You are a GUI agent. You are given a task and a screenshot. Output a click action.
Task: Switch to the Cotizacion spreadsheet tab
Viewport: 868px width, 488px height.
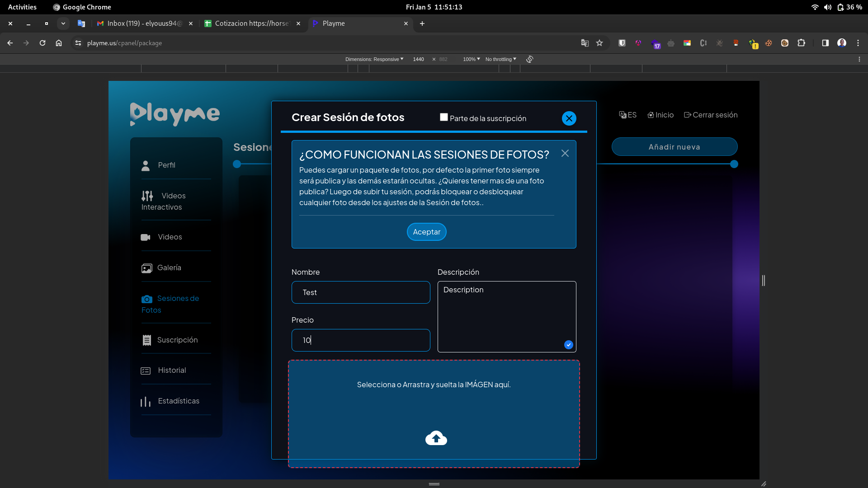point(251,23)
